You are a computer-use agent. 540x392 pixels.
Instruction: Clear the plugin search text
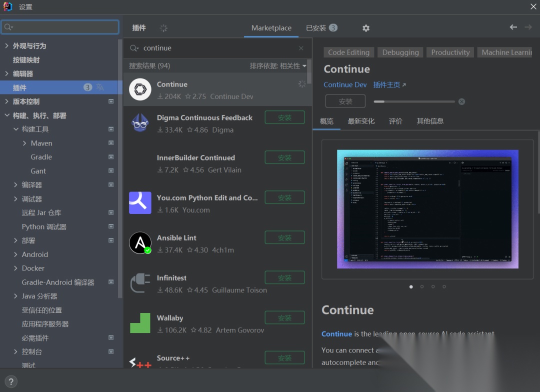[x=301, y=48]
